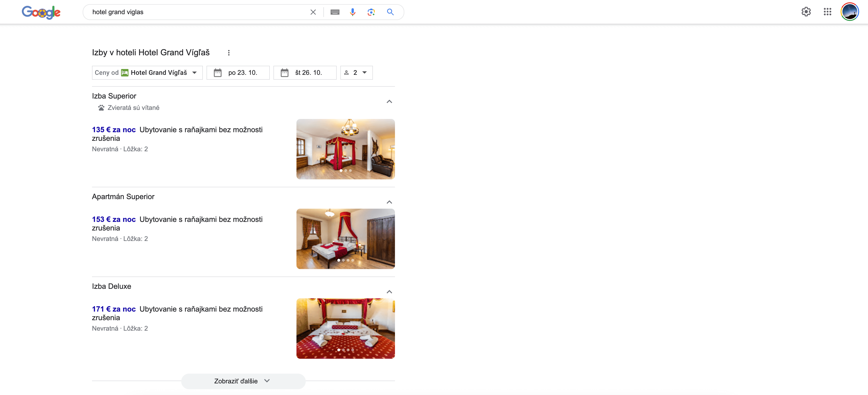Open the 153 € za noc offer

[x=114, y=219]
